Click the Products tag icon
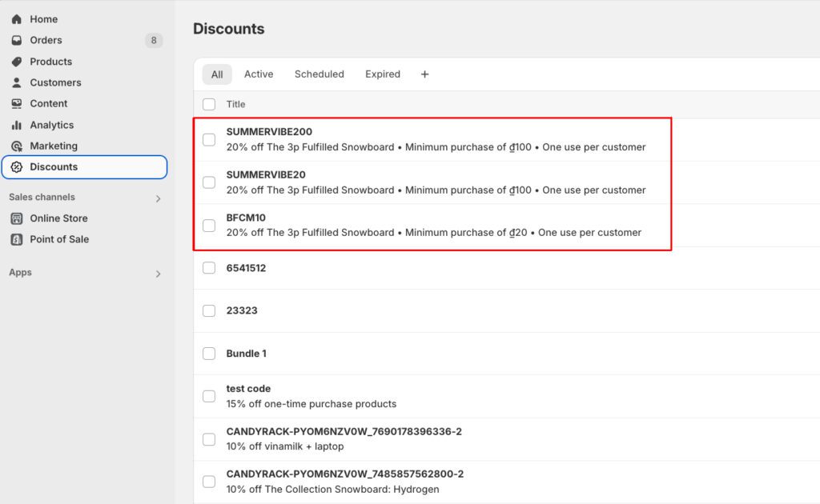Screen dimensions: 820x504 [x=16, y=62]
